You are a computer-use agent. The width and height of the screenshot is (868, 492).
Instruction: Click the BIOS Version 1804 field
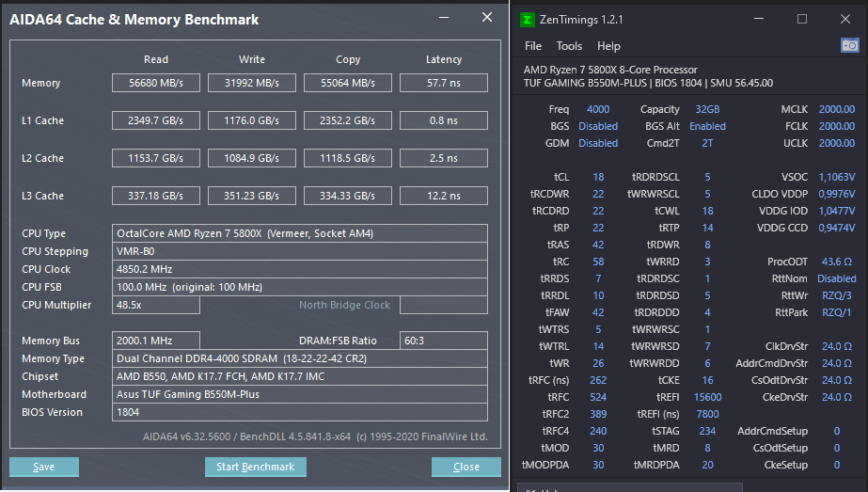[x=300, y=412]
